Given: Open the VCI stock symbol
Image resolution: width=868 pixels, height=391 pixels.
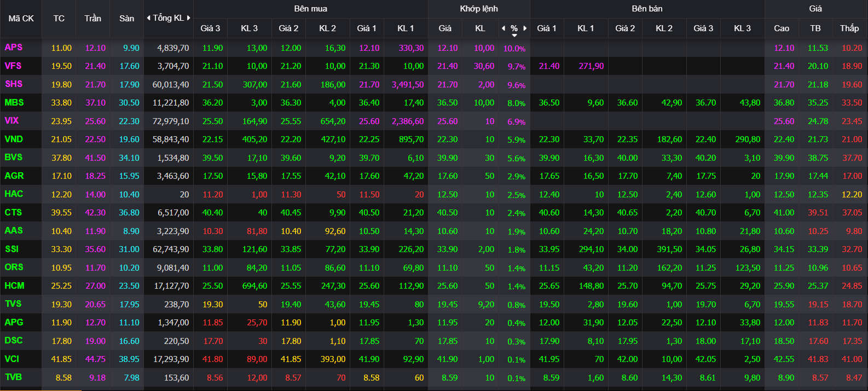Looking at the screenshot, I should [12, 359].
